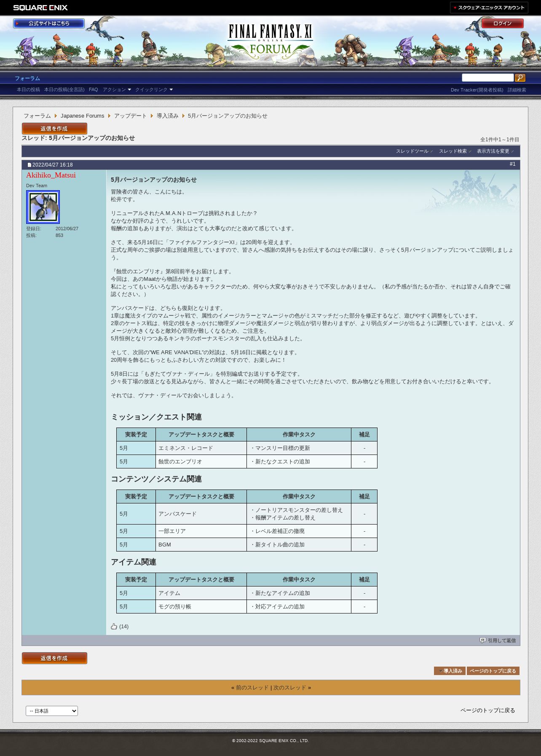Click the アップデート breadcrumb link
The height and width of the screenshot is (756, 541).
[130, 116]
